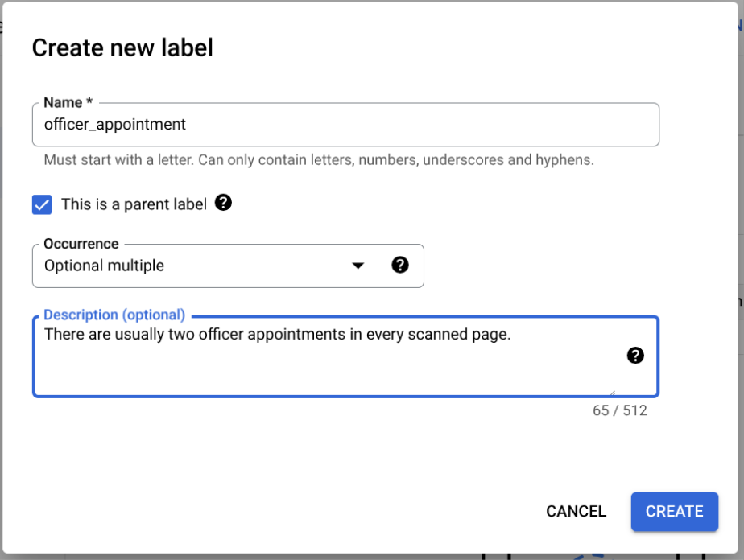Click the 'Must start with a letter' hint
The width and height of the screenshot is (744, 560).
point(319,160)
